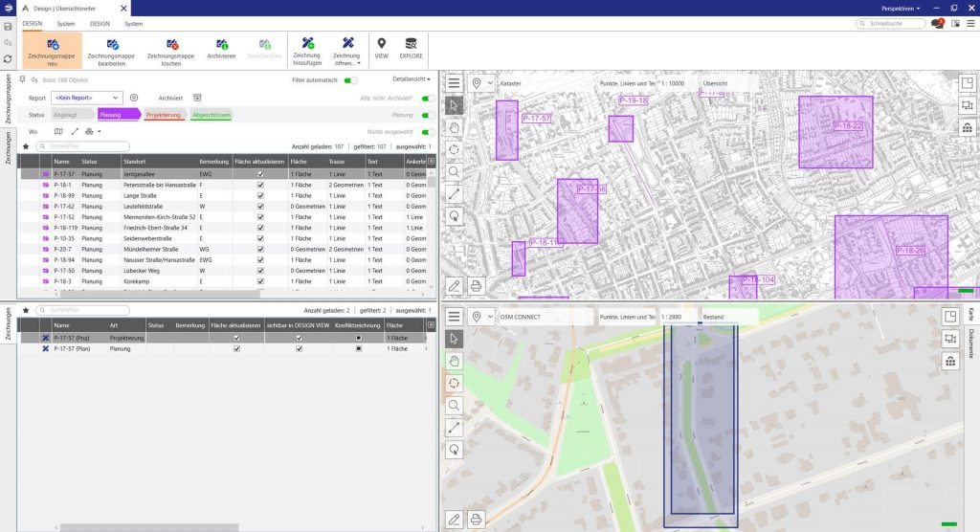Open the Perspektiven dropdown in title bar
The width and height of the screenshot is (980, 532).
[901, 8]
